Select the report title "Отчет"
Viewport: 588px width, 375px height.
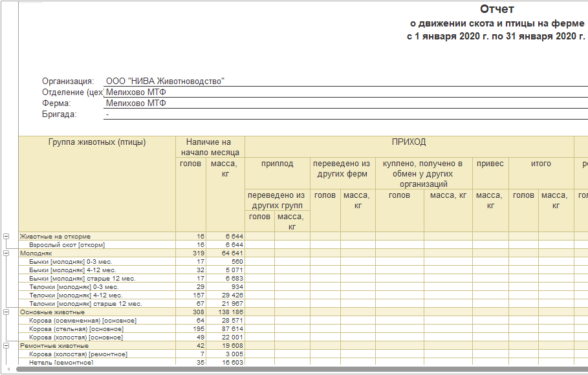(x=497, y=9)
